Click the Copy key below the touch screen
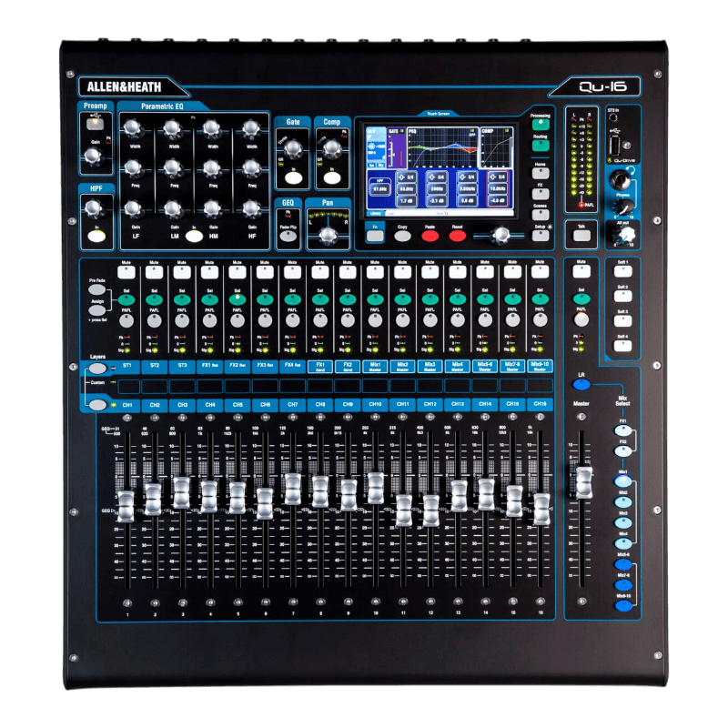 coord(402,236)
